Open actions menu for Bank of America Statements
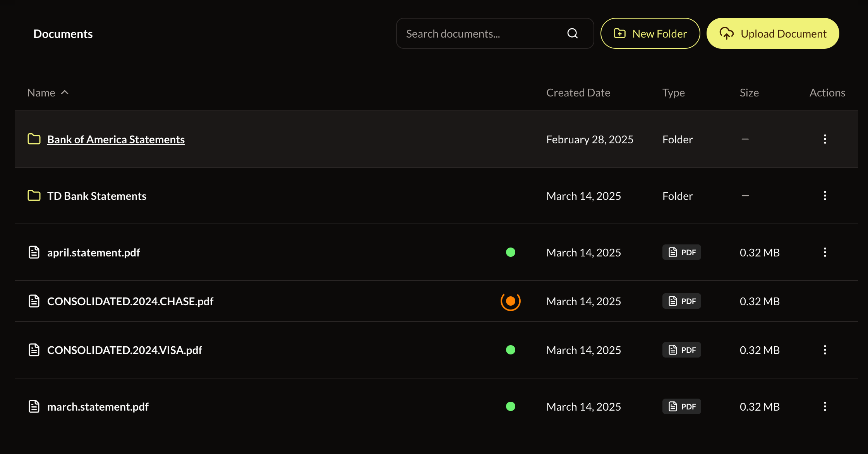 point(825,139)
